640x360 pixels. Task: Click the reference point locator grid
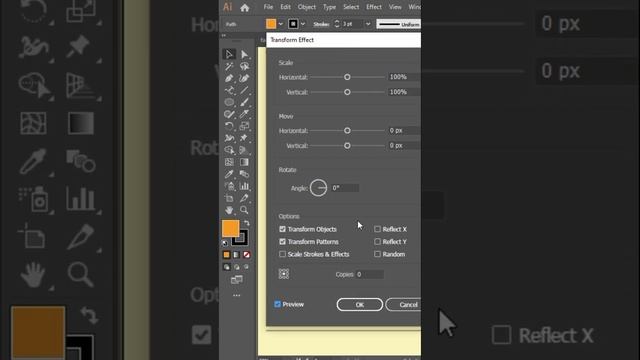284,274
